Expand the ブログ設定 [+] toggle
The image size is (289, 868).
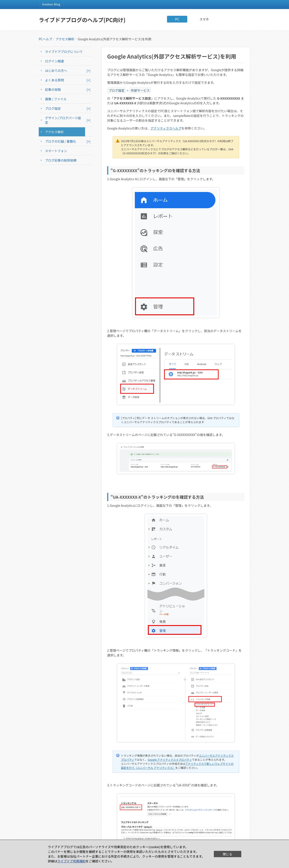(88, 109)
